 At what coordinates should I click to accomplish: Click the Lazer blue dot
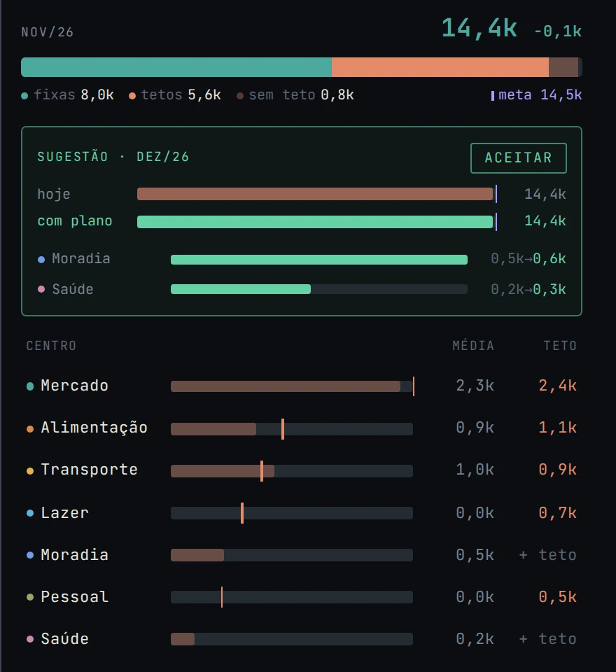coord(30,513)
